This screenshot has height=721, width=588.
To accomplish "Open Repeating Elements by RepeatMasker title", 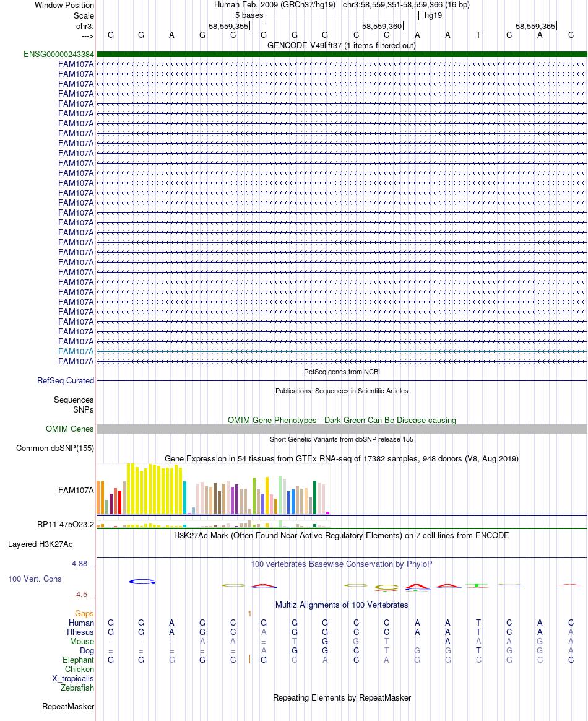I will pyautogui.click(x=342, y=697).
